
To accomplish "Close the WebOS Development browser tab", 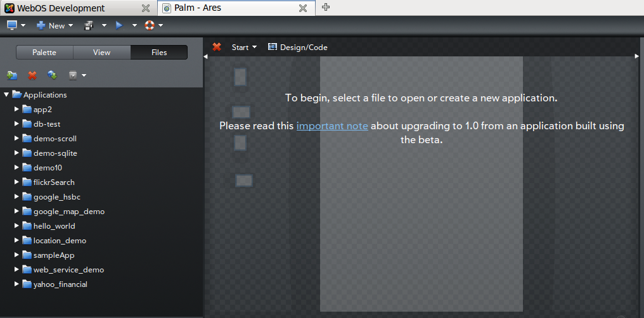I will 145,8.
